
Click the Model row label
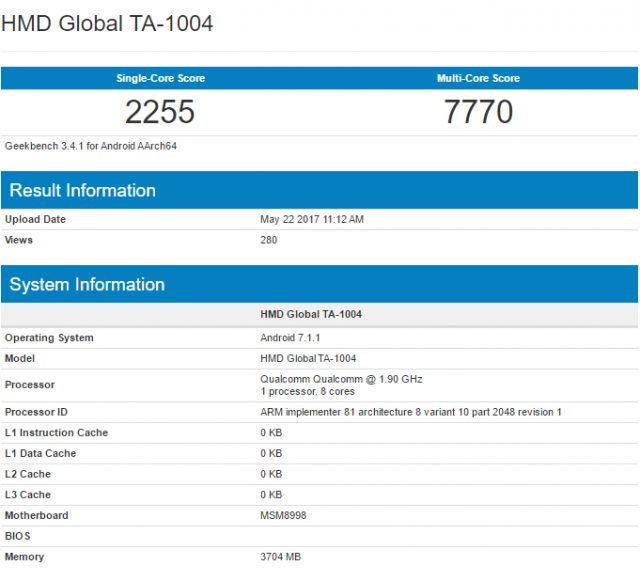(20, 358)
